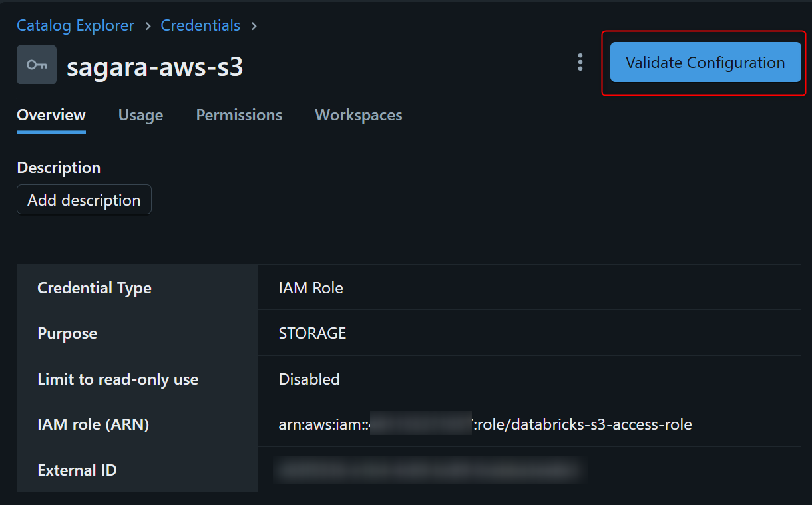Open the Permissions tab

(x=239, y=115)
